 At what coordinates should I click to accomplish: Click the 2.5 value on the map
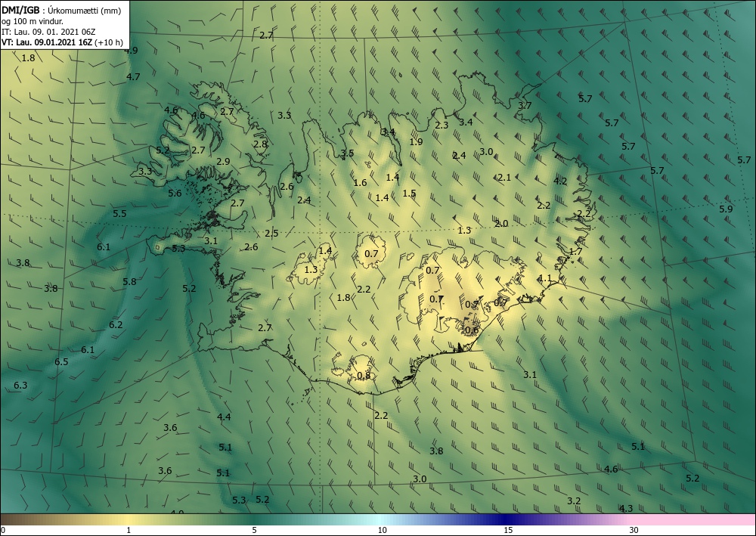[271, 234]
